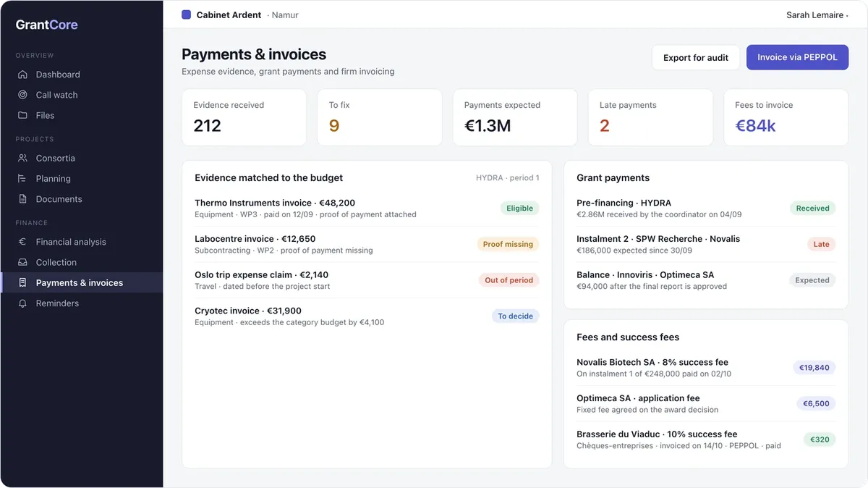The height and width of the screenshot is (488, 868).
Task: Select Oslo trip expense claim · €2,140
Action: coord(367,280)
